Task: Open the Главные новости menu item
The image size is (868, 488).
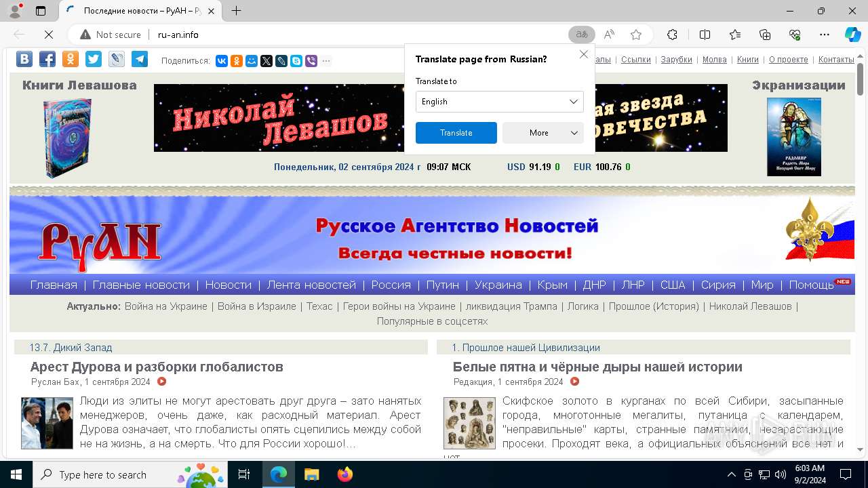Action: [141, 285]
